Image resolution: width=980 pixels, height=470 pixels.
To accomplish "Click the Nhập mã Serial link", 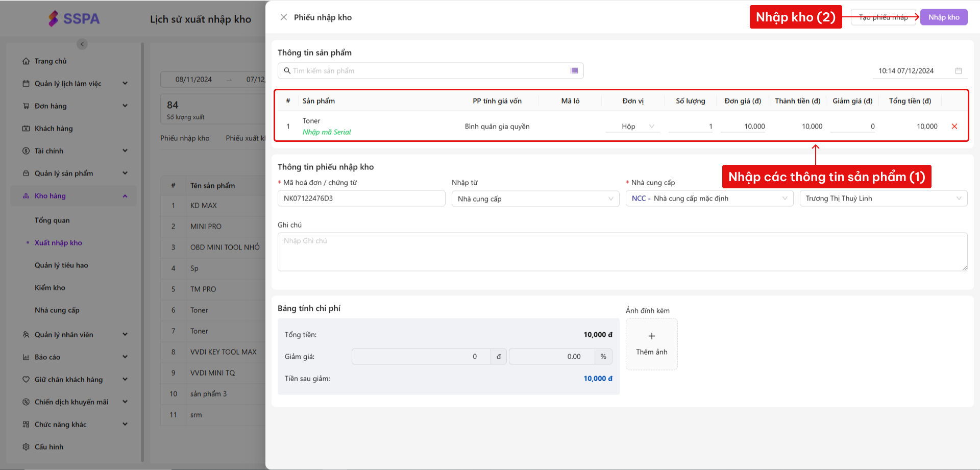I will point(327,132).
